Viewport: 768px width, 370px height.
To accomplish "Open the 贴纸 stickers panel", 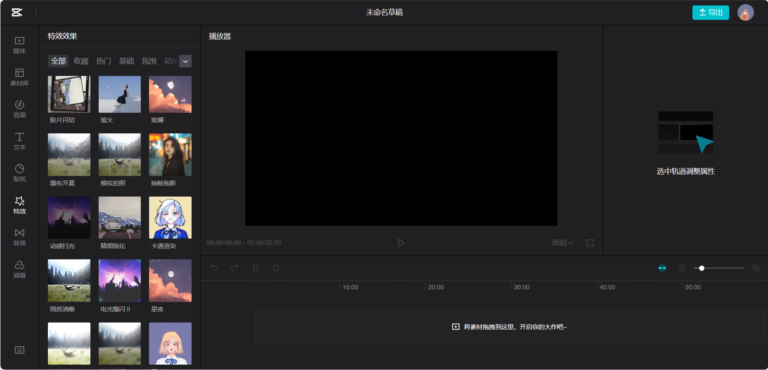I will click(x=20, y=173).
